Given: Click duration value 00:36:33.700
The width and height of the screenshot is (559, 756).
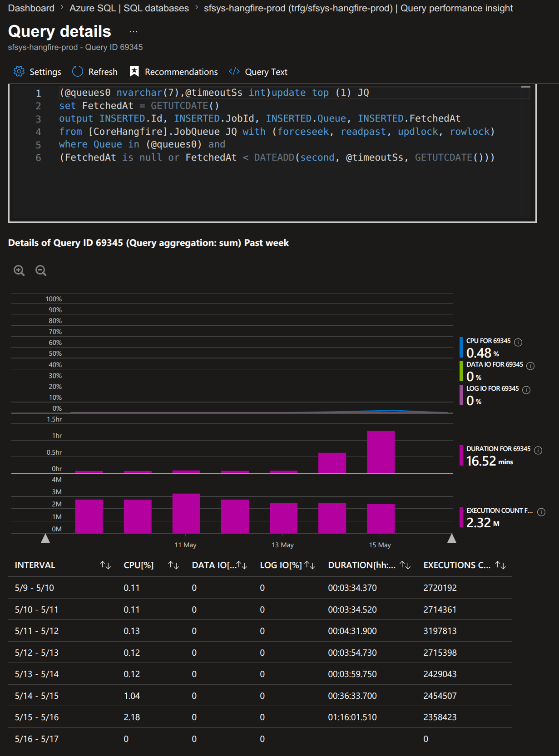Looking at the screenshot, I should pos(352,696).
